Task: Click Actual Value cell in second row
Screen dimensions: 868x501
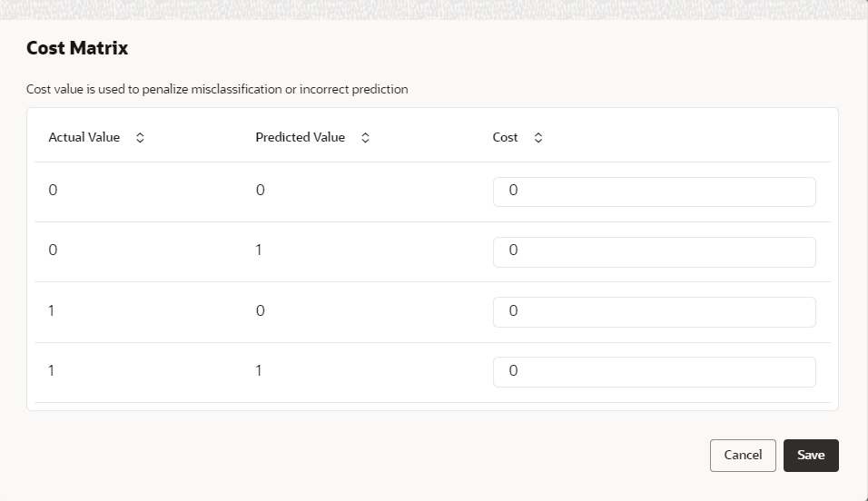Action: point(53,250)
